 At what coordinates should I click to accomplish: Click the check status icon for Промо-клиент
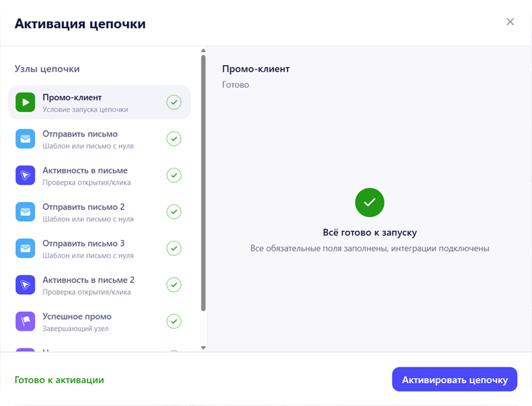click(x=174, y=102)
